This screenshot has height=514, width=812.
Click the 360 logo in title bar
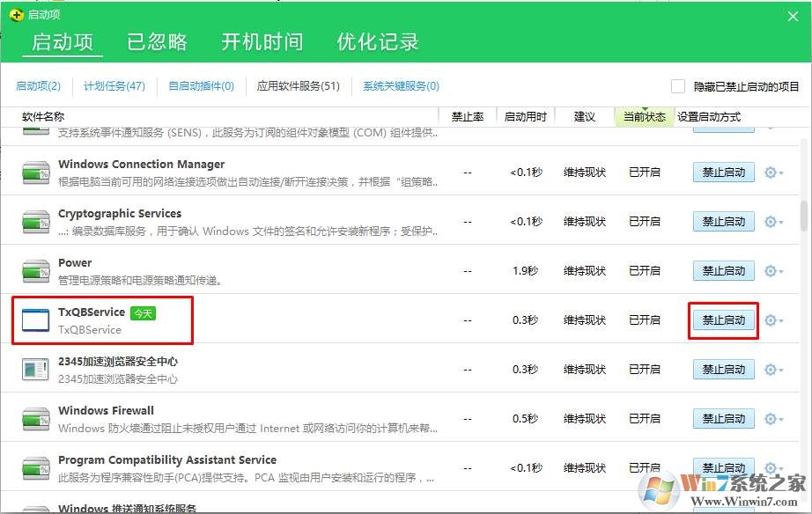[x=15, y=15]
